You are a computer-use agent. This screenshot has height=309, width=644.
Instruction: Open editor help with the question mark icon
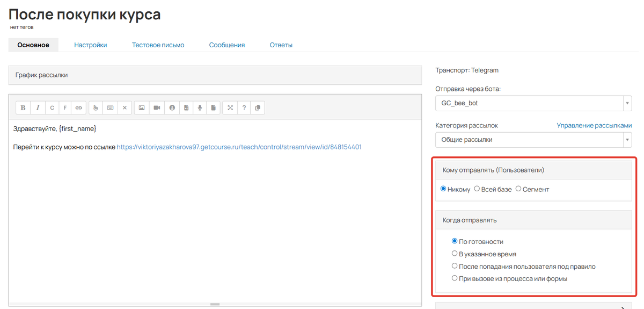coord(244,107)
